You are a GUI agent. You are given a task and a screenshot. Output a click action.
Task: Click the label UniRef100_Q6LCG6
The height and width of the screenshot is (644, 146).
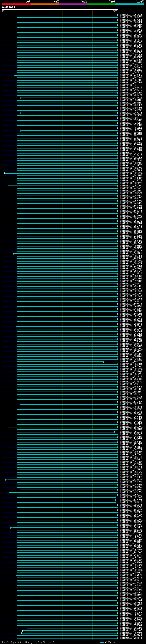131,299
